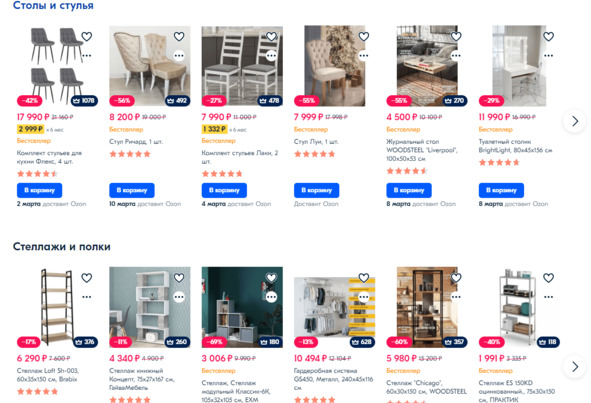Open more options for Стул Ричард card

[179, 56]
